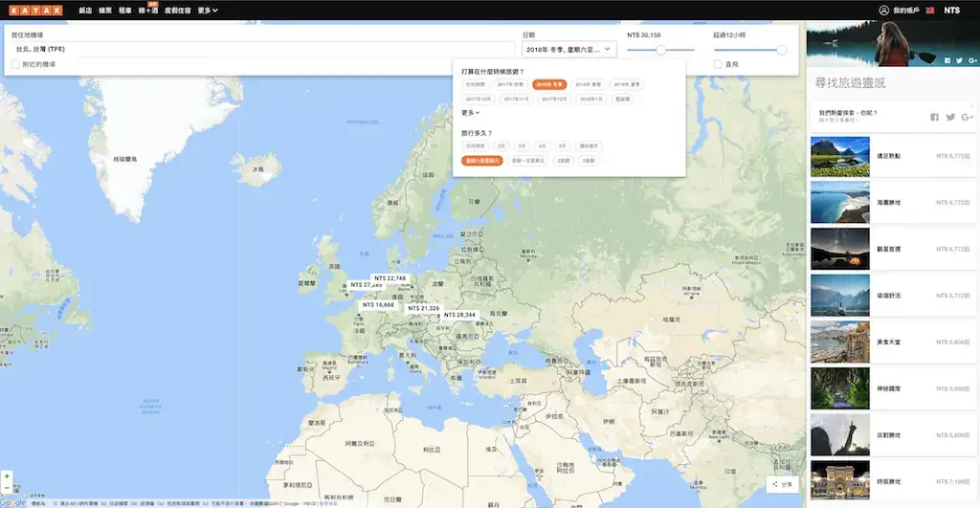Share via Twitter icon in 我們熱愛探索 card
Screen dimensions: 980x508
pyautogui.click(x=950, y=117)
